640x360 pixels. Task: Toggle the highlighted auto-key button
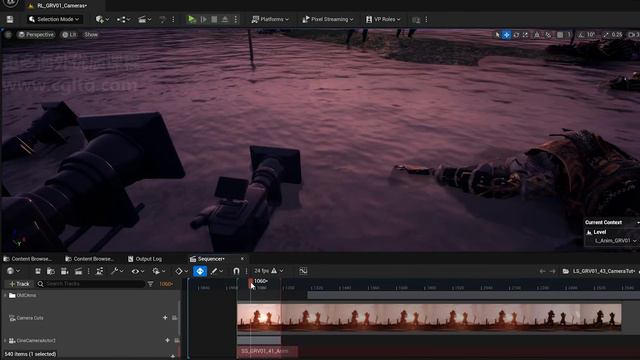pos(200,271)
